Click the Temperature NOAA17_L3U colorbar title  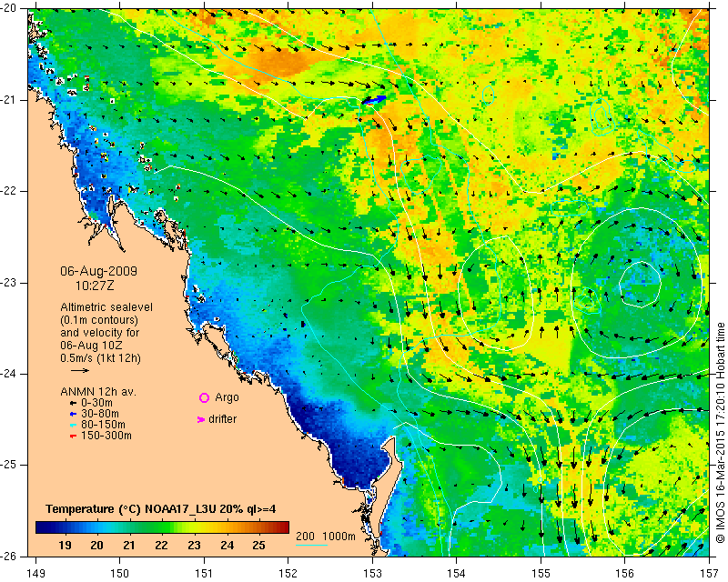[x=161, y=509]
